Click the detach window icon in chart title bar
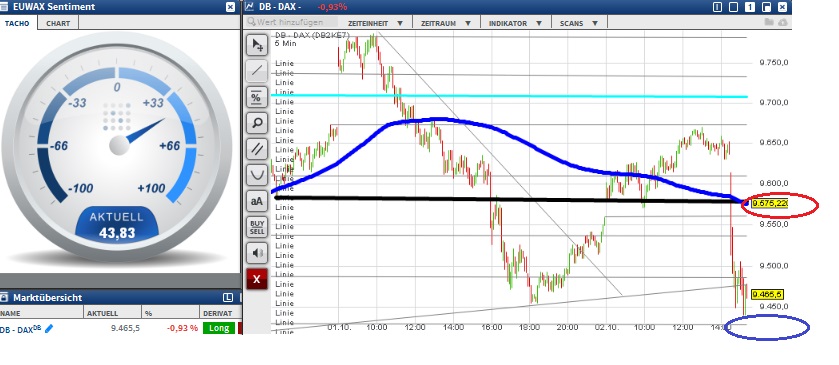The height and width of the screenshot is (365, 839). [x=767, y=7]
